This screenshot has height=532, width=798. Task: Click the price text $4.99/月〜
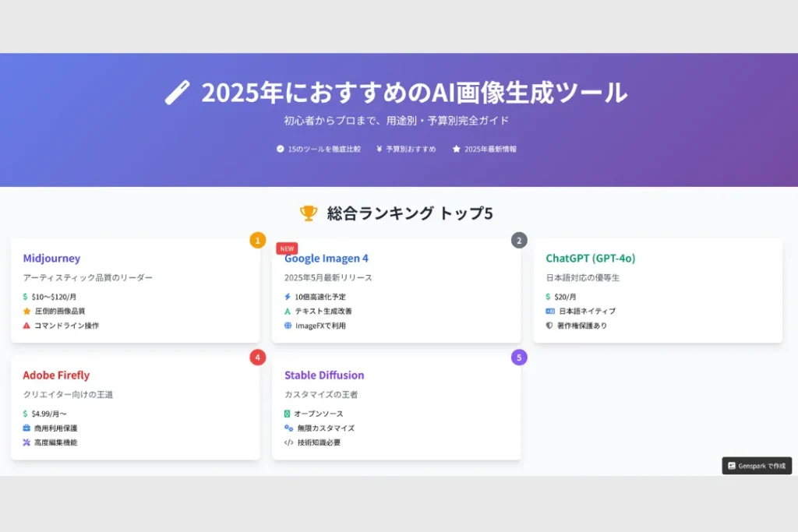point(49,414)
